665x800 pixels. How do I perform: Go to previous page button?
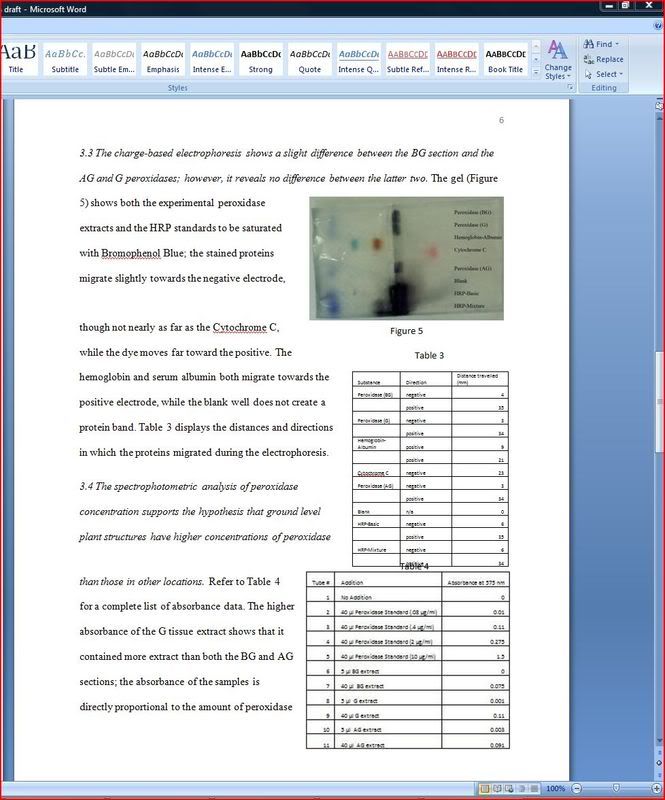point(659,753)
